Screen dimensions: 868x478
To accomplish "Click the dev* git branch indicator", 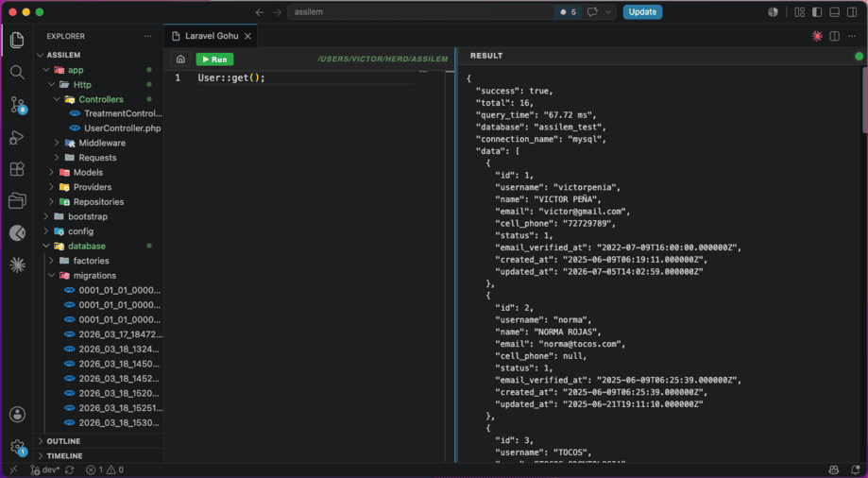I will click(x=45, y=469).
